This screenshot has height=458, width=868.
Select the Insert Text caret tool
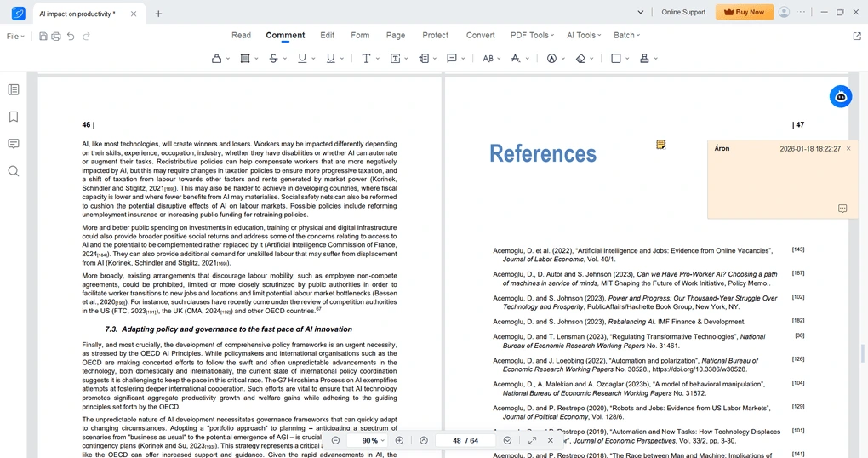[x=516, y=58]
